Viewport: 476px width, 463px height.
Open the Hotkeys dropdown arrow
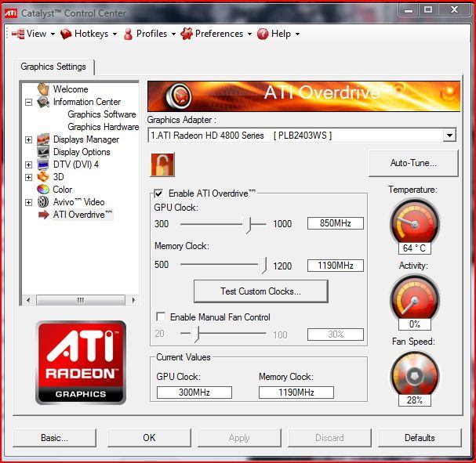click(114, 34)
